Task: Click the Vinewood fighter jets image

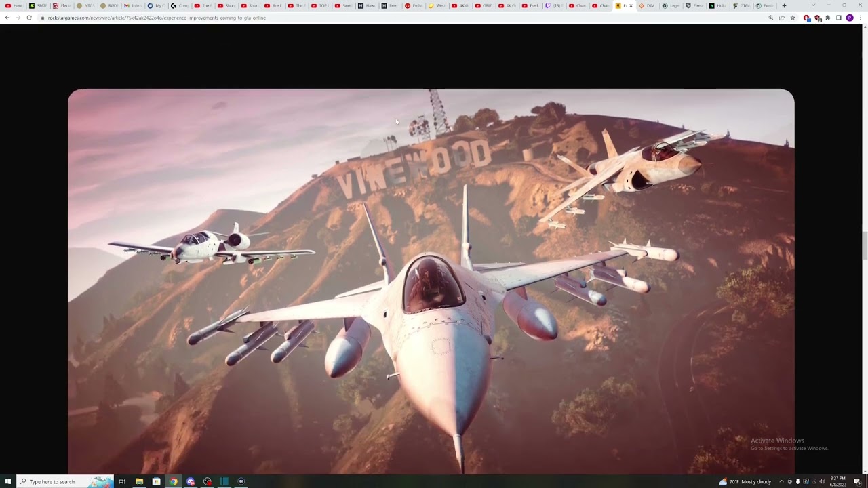Action: click(431, 281)
